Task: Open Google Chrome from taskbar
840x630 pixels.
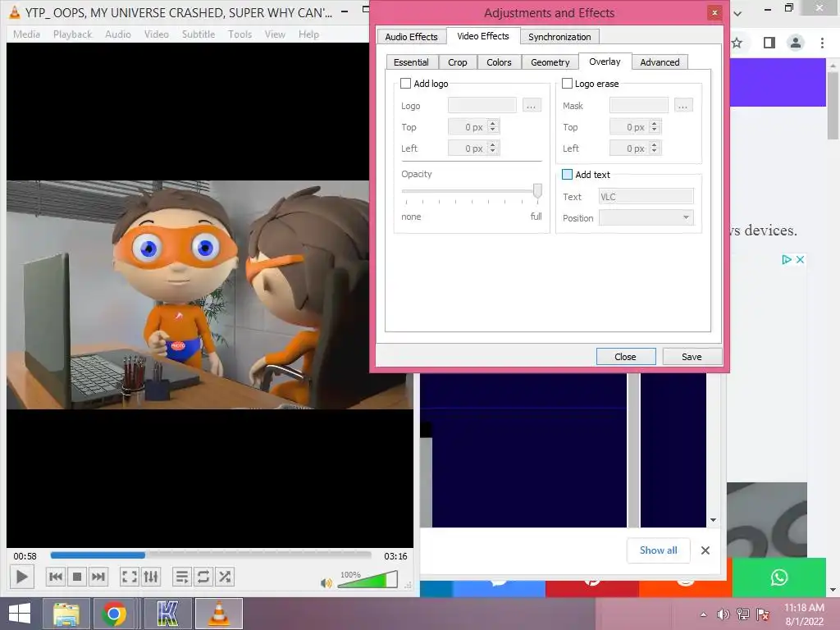Action: click(x=114, y=614)
